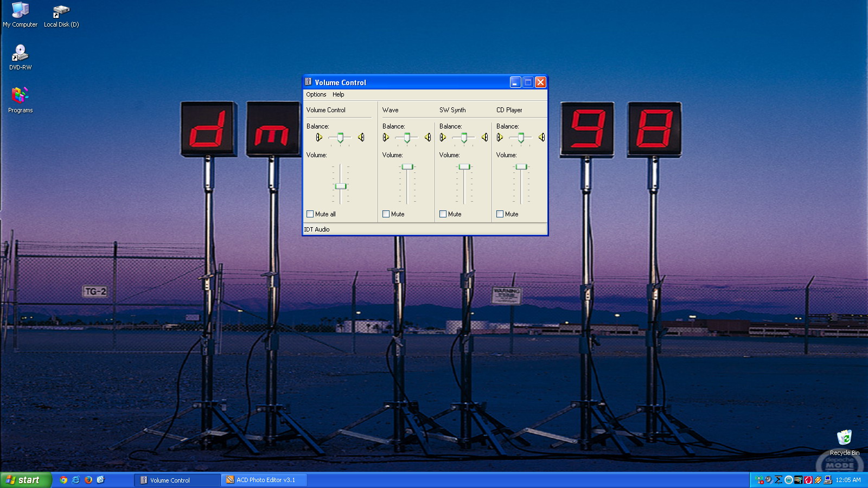868x488 pixels.
Task: Close the Volume Control window
Action: tap(540, 82)
